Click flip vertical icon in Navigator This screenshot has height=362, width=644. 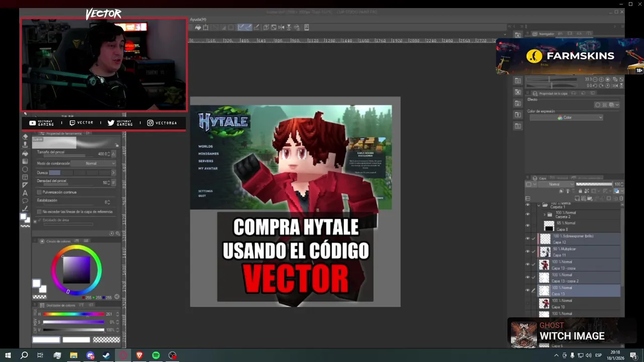621,85
